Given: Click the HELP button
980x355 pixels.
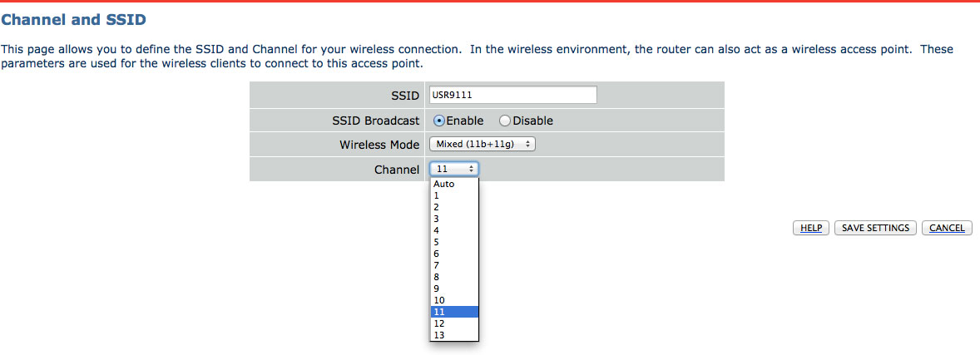Looking at the screenshot, I should click(811, 228).
